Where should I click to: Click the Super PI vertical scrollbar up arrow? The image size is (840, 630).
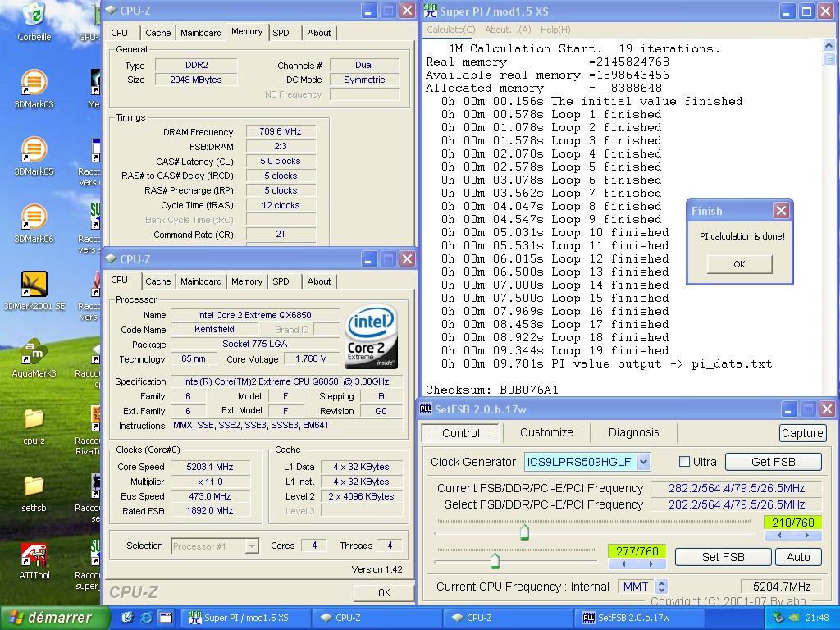click(829, 46)
